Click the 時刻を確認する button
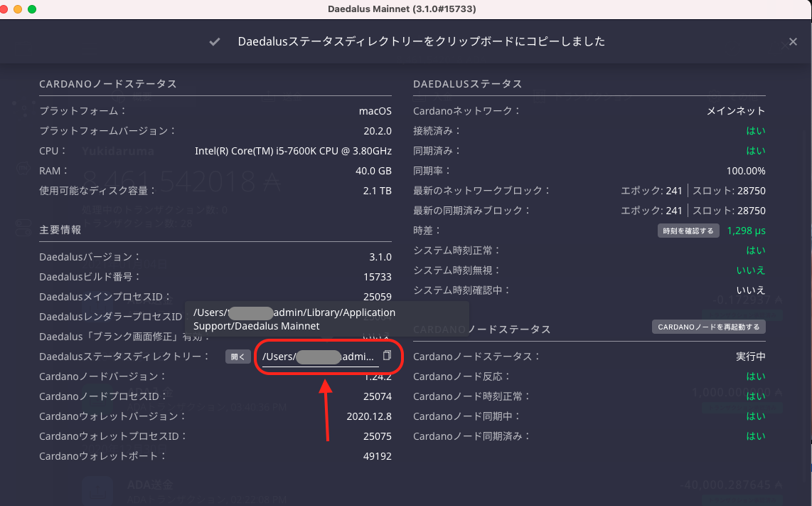 tap(688, 231)
